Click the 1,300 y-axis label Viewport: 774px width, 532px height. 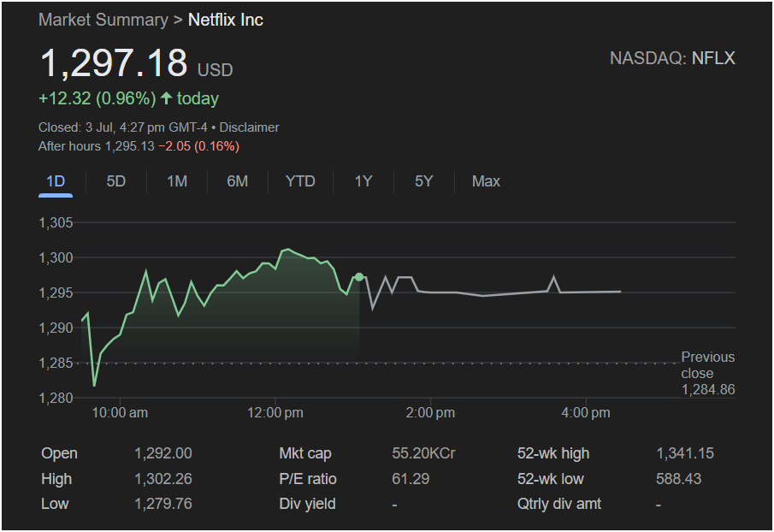coord(56,257)
